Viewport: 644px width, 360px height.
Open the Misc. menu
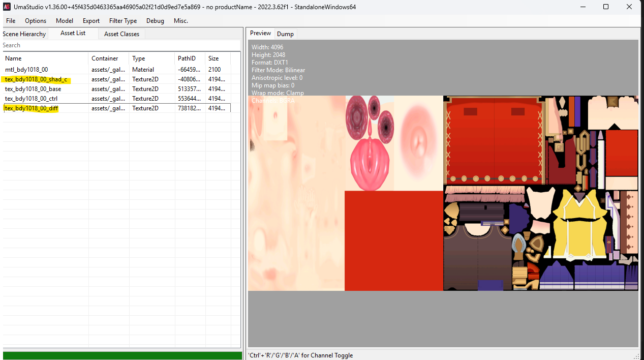(181, 21)
